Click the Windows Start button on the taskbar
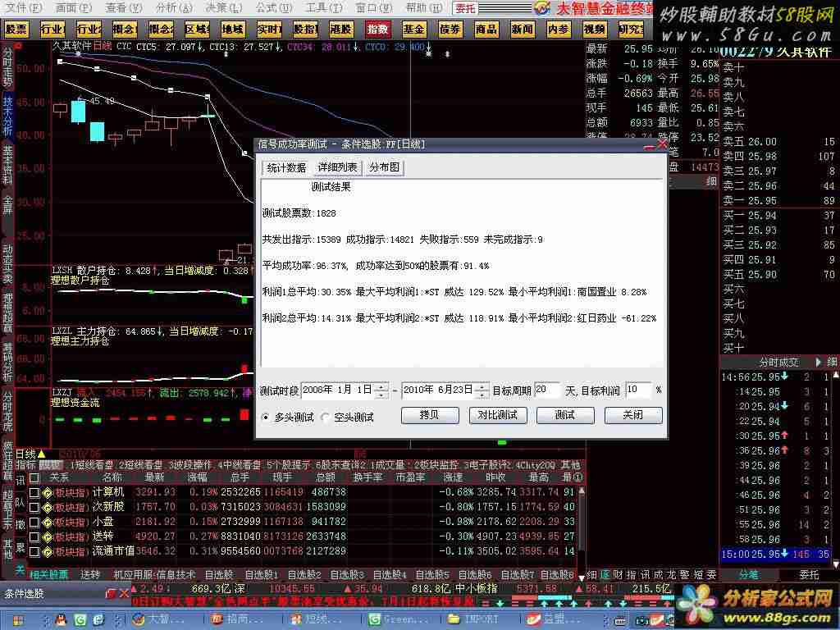 click(x=18, y=620)
